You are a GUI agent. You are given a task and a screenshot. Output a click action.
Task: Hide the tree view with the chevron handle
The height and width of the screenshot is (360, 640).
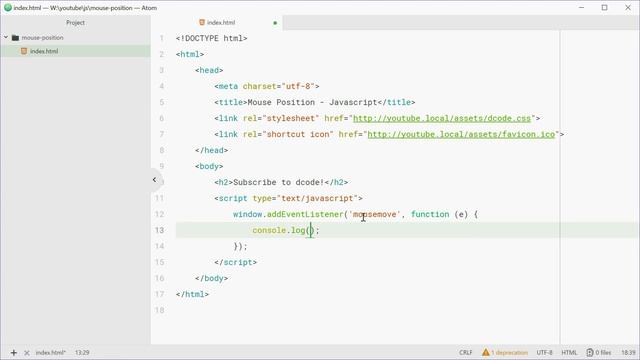pyautogui.click(x=154, y=180)
